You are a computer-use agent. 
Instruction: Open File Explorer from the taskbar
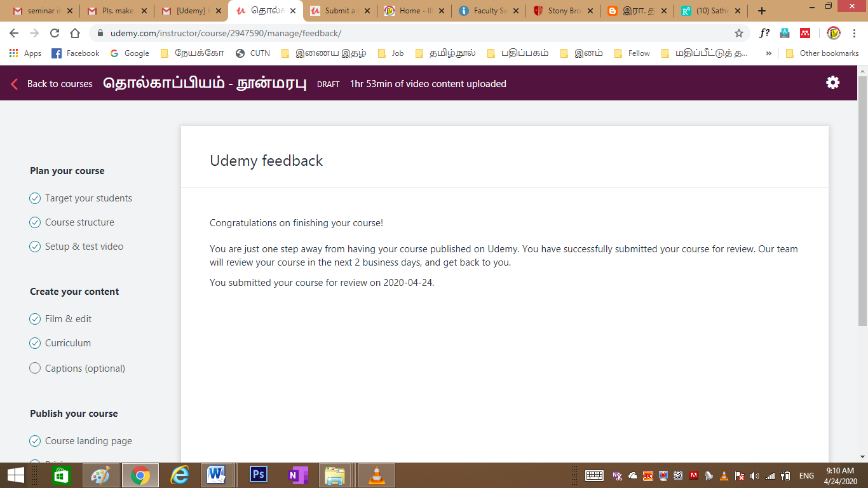[x=335, y=475]
